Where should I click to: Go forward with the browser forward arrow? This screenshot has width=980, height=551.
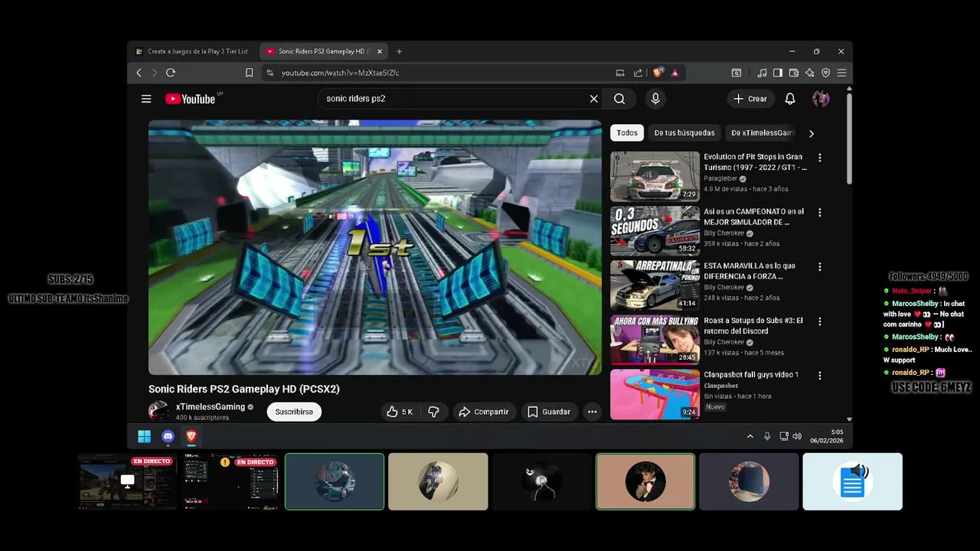[x=154, y=73]
